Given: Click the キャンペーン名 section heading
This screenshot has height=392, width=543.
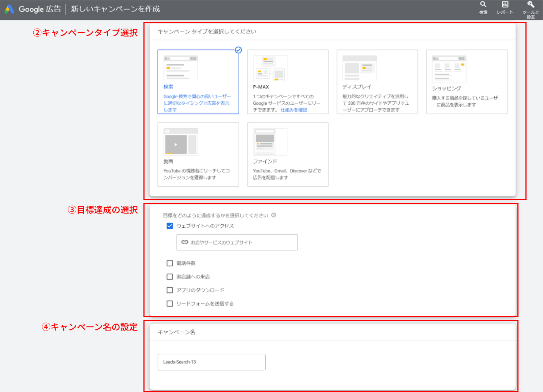Looking at the screenshot, I should point(176,332).
